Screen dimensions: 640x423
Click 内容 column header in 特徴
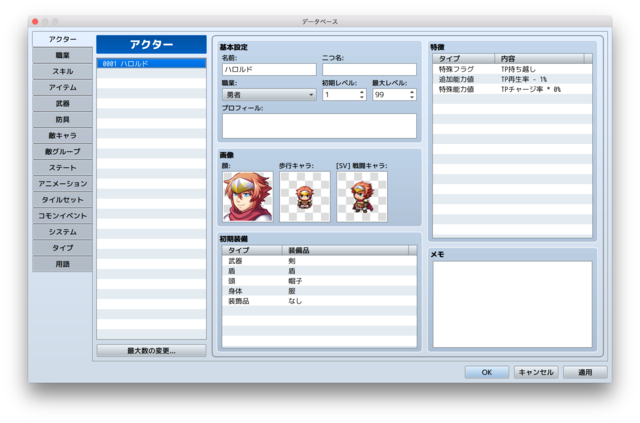(540, 59)
